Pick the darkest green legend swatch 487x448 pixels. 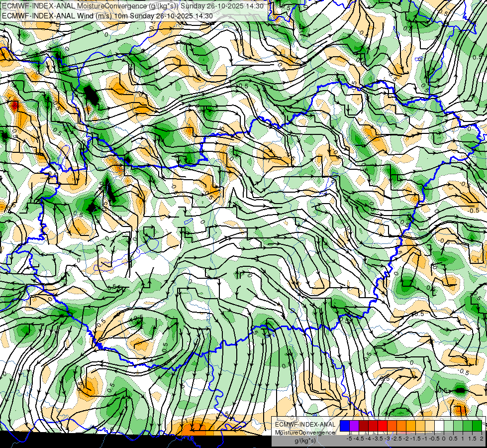(x=478, y=426)
